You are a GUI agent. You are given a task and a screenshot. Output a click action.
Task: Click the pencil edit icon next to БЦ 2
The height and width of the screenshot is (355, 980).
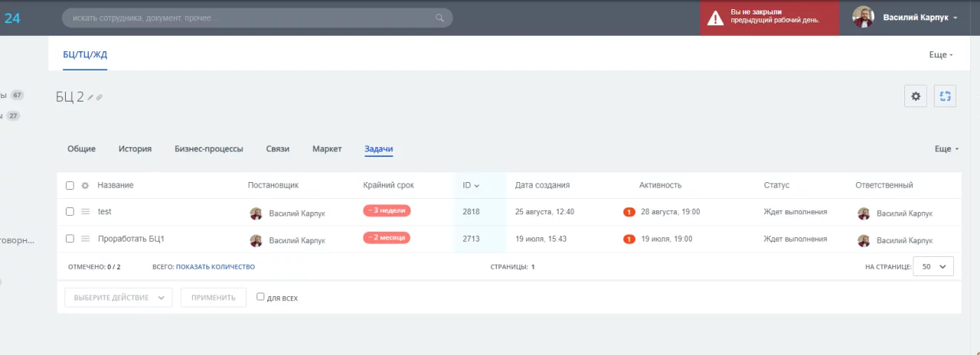[90, 97]
